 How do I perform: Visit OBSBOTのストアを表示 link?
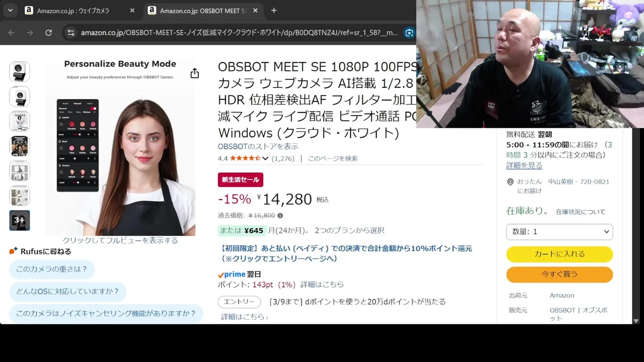258,146
